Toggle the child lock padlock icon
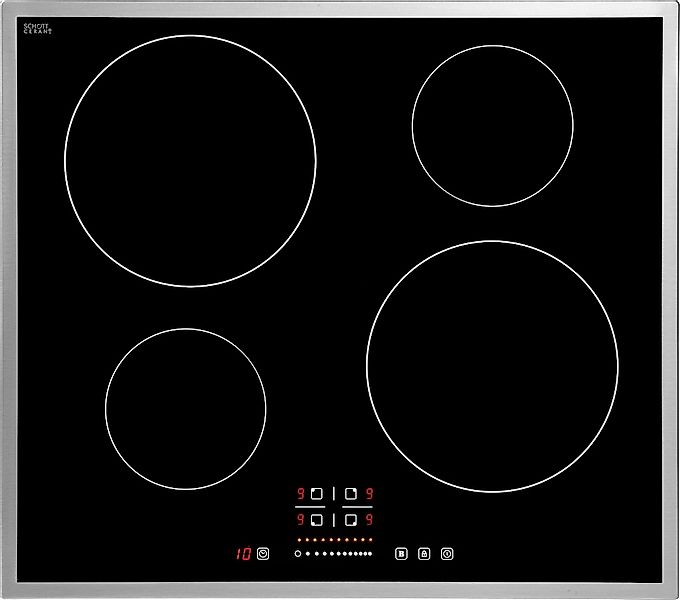This screenshot has width=680, height=600. click(x=423, y=553)
